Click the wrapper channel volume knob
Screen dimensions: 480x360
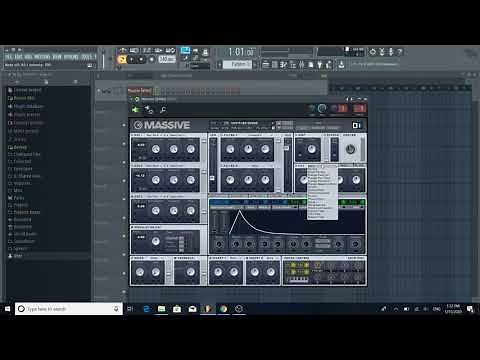(322, 108)
